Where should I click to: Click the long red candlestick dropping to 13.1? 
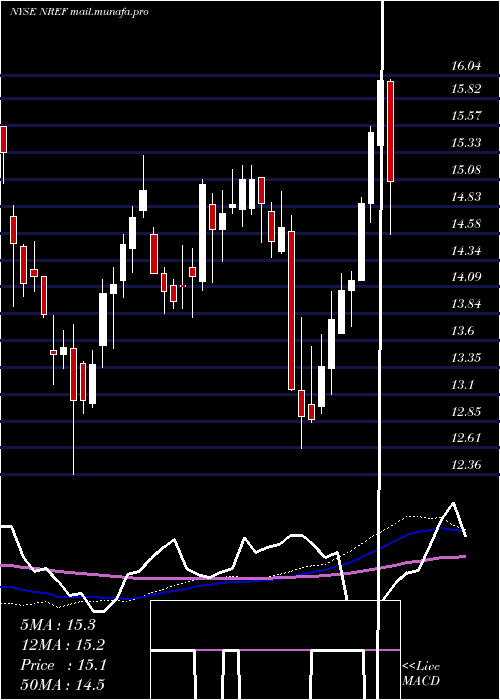click(291, 310)
